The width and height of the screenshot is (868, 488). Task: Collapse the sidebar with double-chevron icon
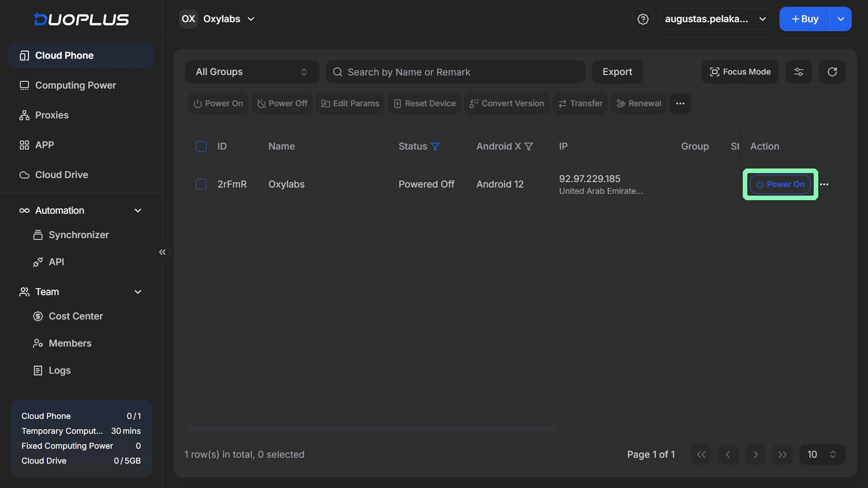click(x=163, y=252)
